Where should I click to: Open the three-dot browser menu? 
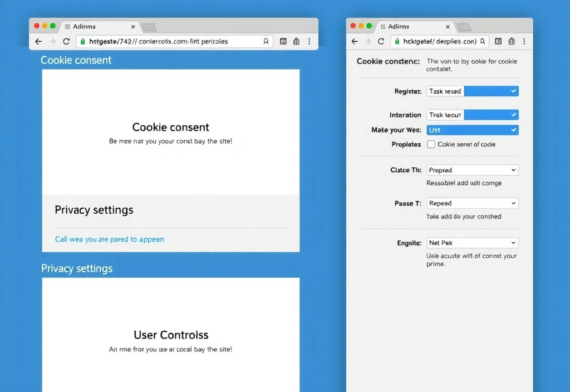[309, 41]
